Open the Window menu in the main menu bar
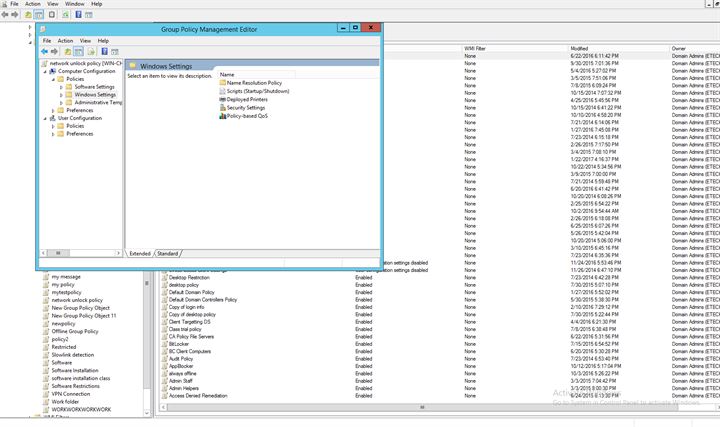 pyautogui.click(x=74, y=4)
